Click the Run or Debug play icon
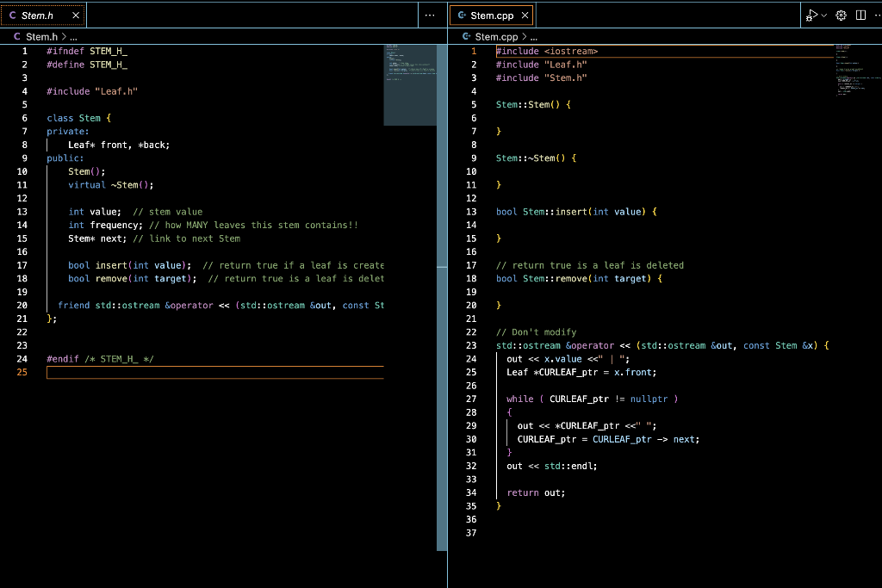The height and width of the screenshot is (588, 882). 811,15
